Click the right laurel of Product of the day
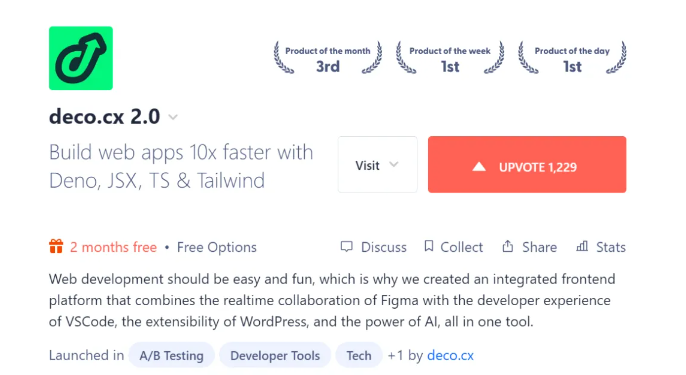The height and width of the screenshot is (375, 686). [617, 57]
